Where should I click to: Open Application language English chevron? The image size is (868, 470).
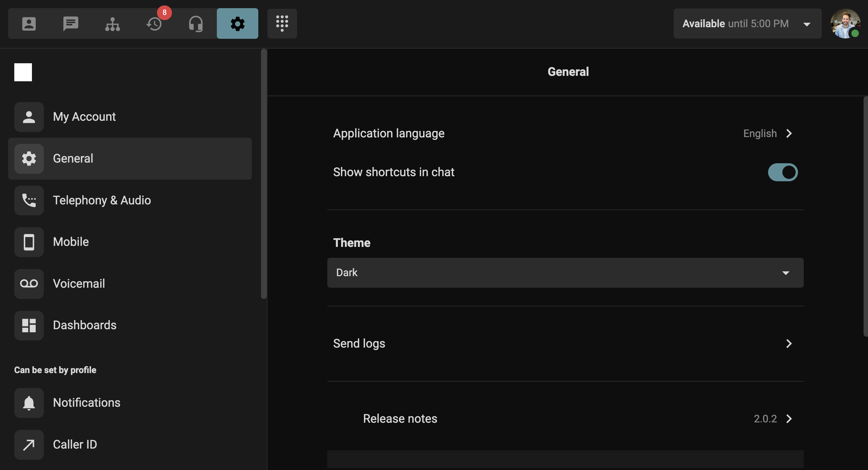pyautogui.click(x=789, y=134)
